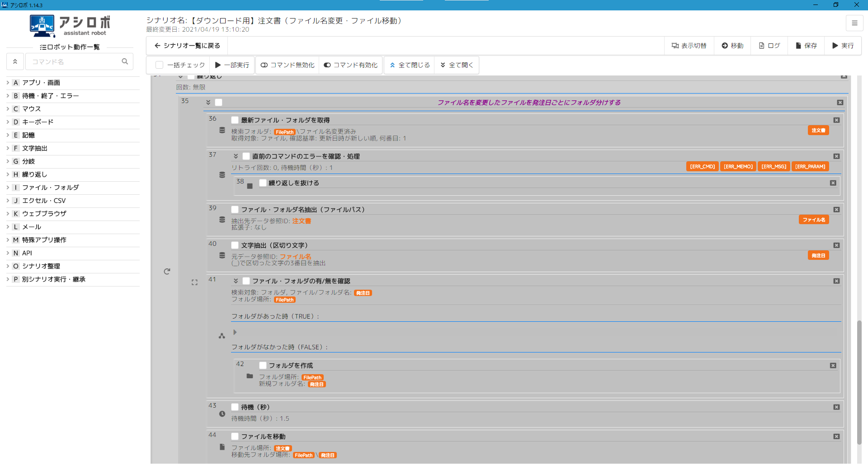Open the 文字抽出 command group
The width and height of the screenshot is (868, 470).
click(73, 148)
